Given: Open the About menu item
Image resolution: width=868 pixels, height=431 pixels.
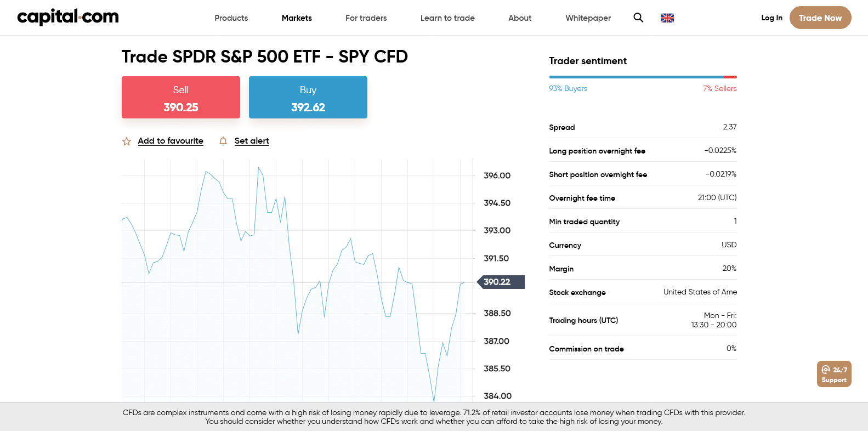Looking at the screenshot, I should click(x=519, y=18).
